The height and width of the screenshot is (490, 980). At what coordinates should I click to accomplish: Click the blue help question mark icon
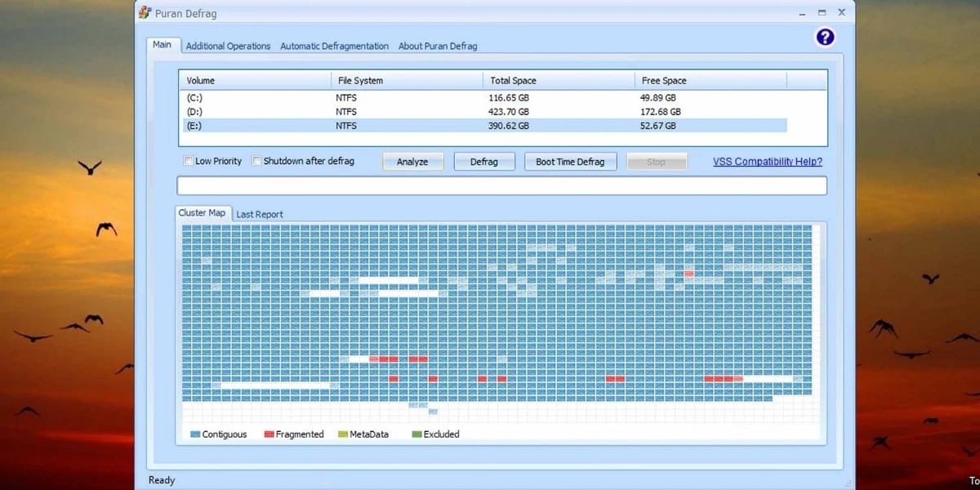[825, 38]
